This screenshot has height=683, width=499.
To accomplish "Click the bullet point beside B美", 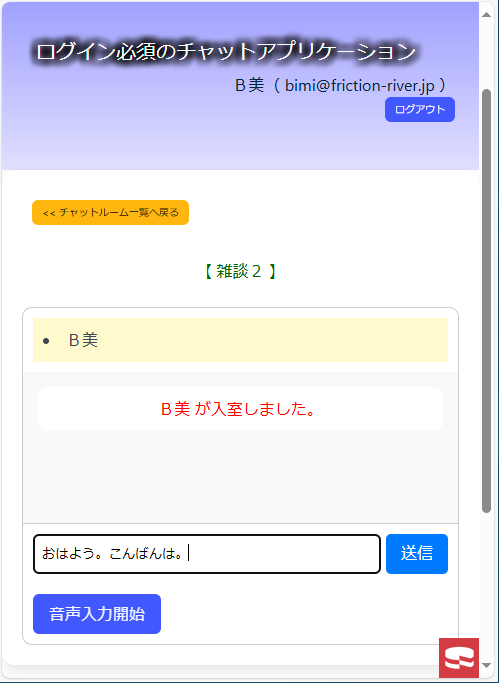I will pyautogui.click(x=46, y=341).
